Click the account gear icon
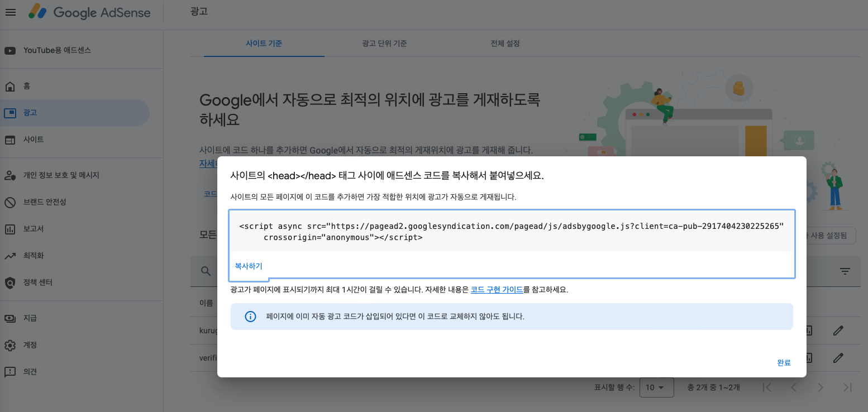This screenshot has width=868, height=412. (10, 345)
